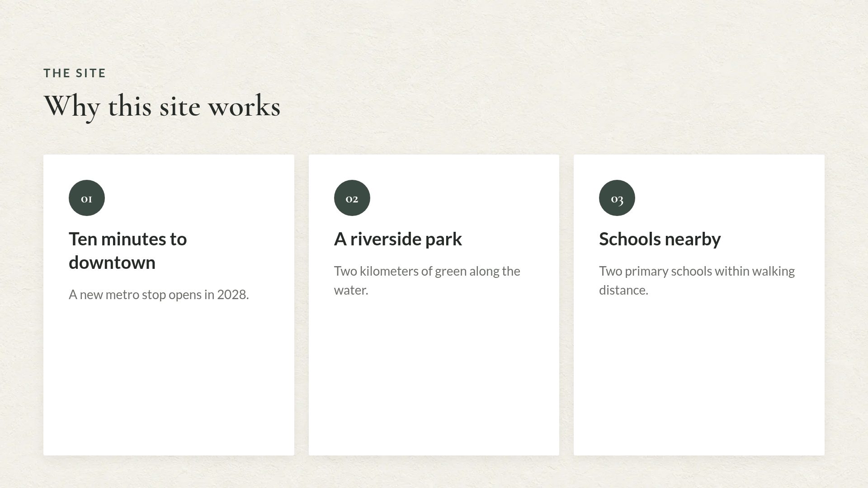The image size is (868, 488).
Task: Click the word downtown in first heading
Action: pos(112,263)
